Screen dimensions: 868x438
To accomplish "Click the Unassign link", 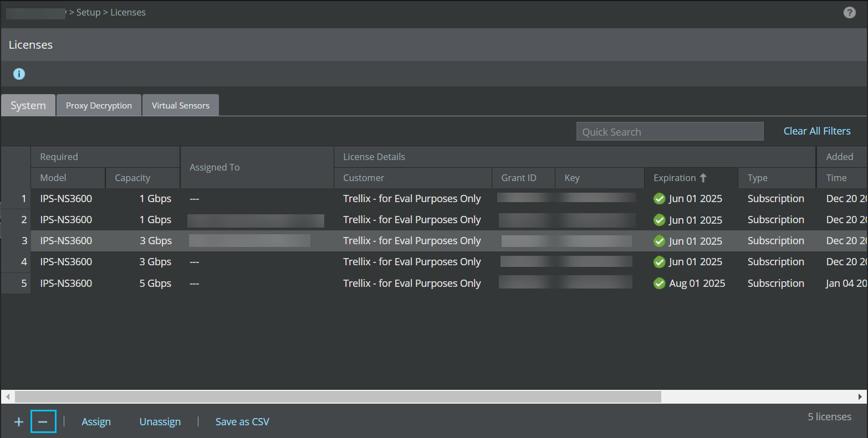I will (160, 422).
